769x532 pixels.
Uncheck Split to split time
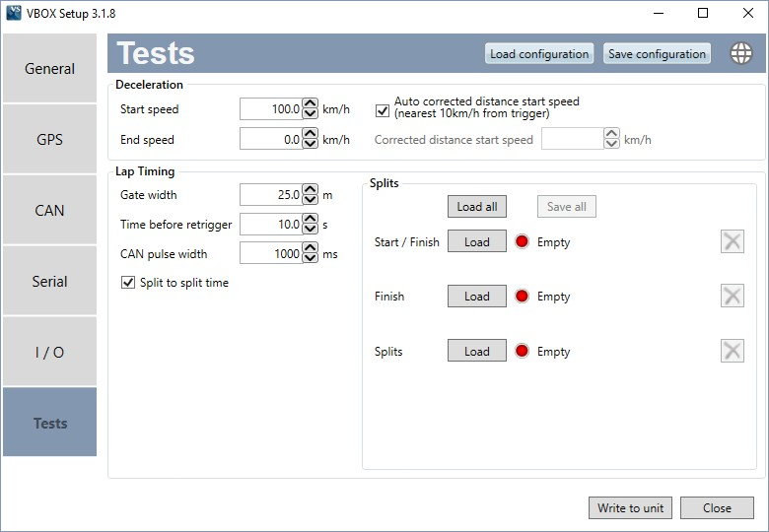point(128,283)
